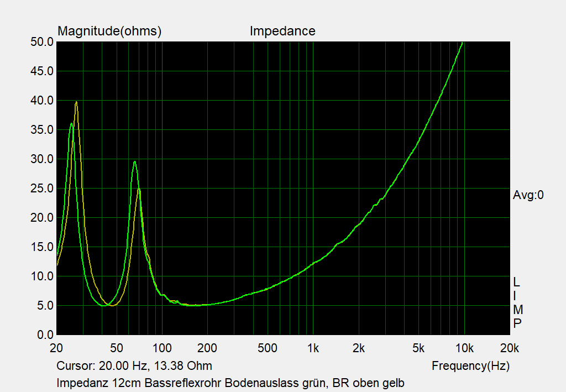566x392 pixels.
Task: Click the green curve's first peak near 36 ohms
Action: click(x=71, y=124)
